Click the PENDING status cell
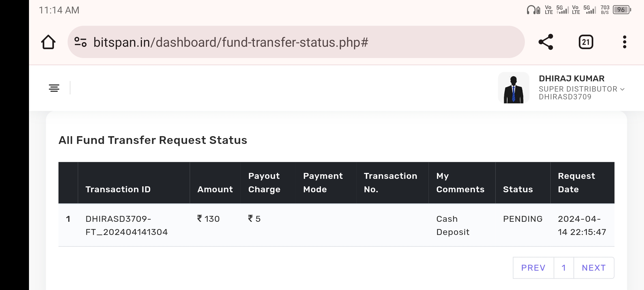The image size is (644, 290). [x=523, y=219]
